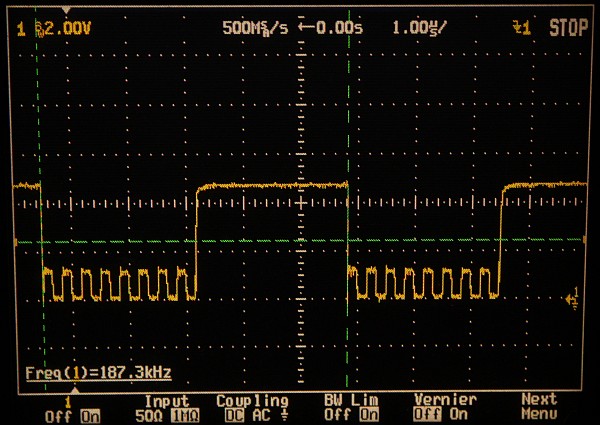The image size is (600, 425).
Task: Toggle the Vernier Off/On setting
Action: click(442, 414)
